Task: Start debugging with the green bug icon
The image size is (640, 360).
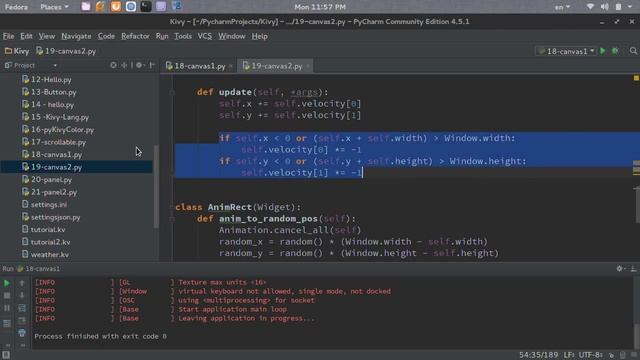Action: (615, 51)
